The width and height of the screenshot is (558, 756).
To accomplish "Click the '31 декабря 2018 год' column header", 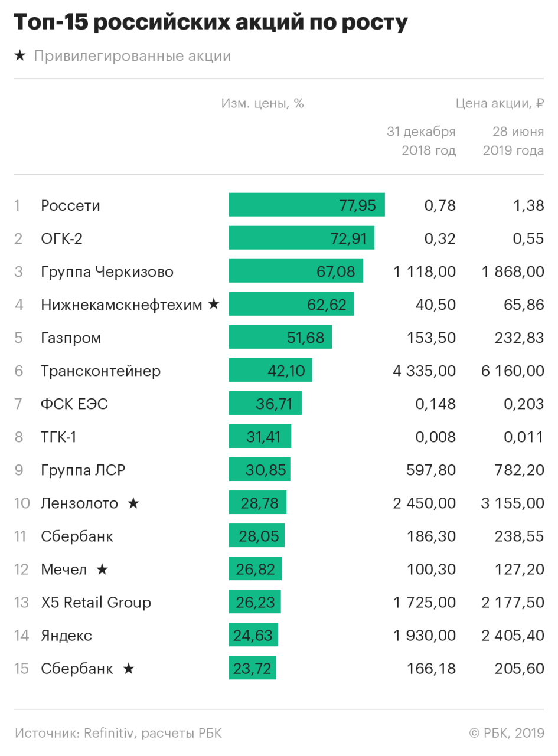I will [421, 141].
